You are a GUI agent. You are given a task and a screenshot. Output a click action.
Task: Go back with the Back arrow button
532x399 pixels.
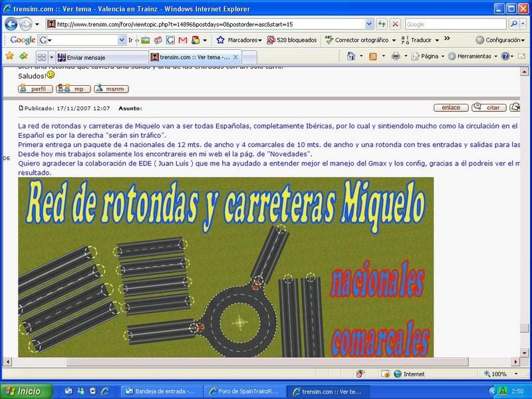11,24
